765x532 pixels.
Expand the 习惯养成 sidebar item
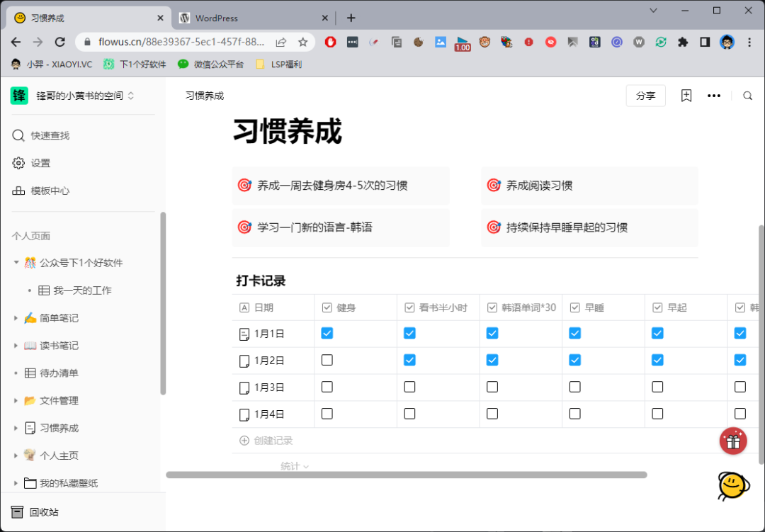[16, 428]
